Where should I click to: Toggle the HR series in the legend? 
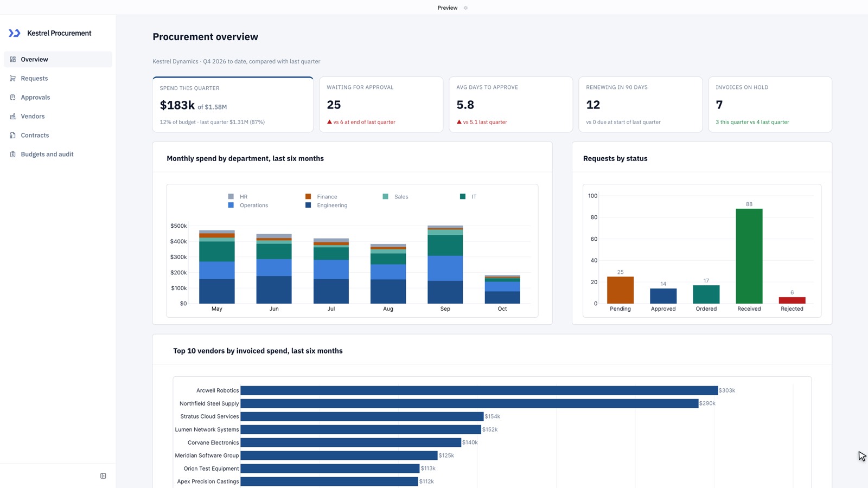(x=238, y=197)
